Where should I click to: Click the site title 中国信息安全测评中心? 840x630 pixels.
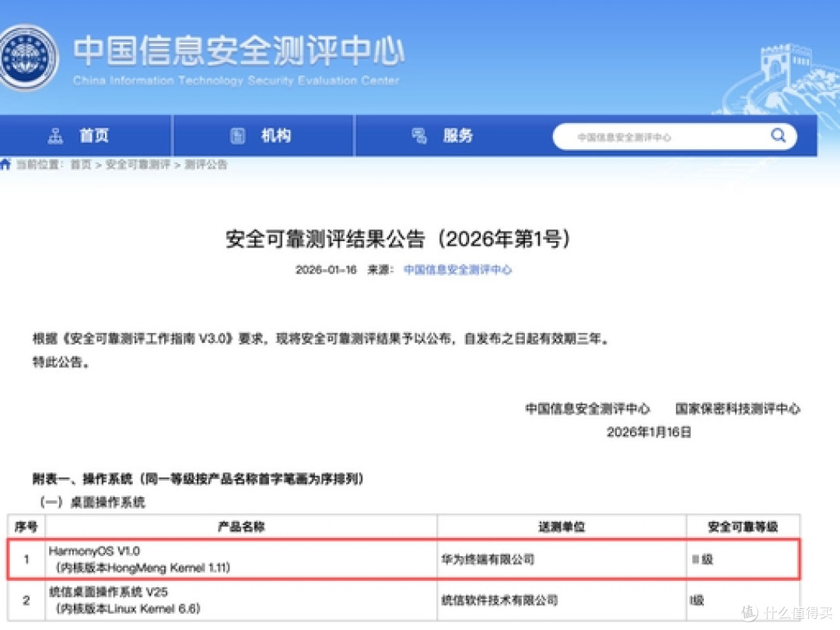[x=239, y=51]
